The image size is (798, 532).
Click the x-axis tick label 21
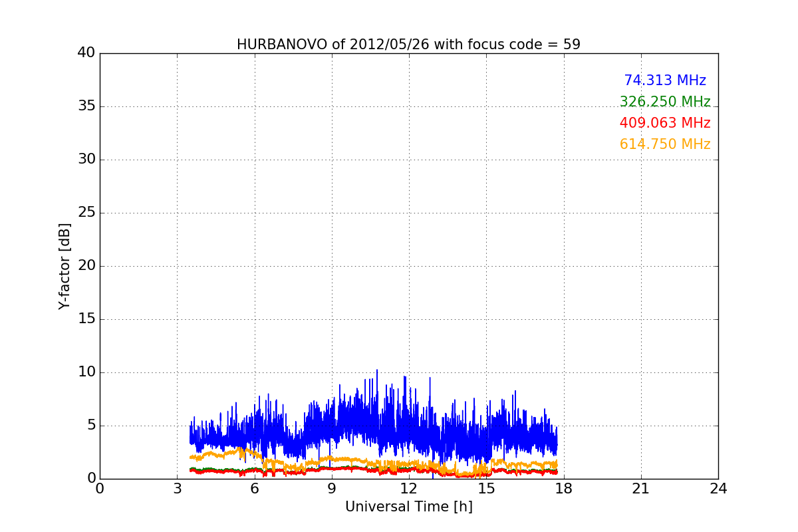point(641,489)
